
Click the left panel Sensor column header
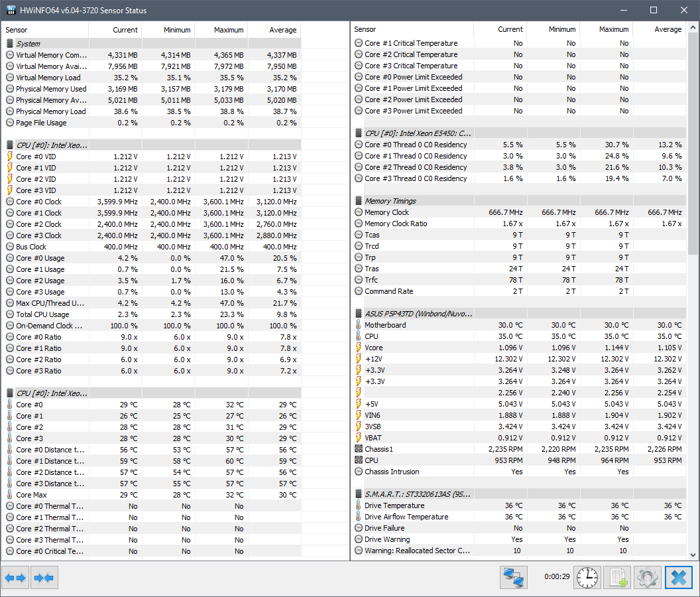[17, 30]
